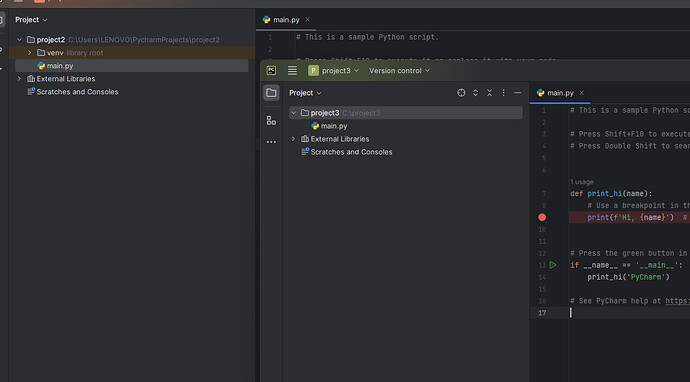This screenshot has height=382, width=690.
Task: Open the Version control dropdown
Action: [x=399, y=70]
